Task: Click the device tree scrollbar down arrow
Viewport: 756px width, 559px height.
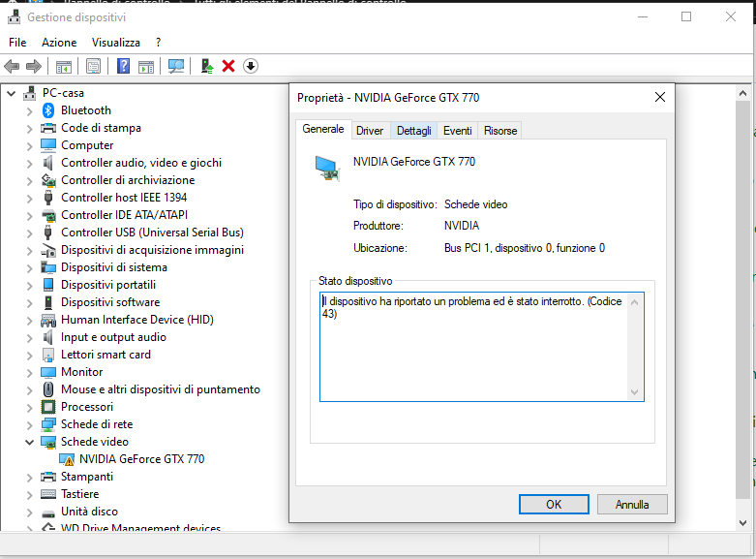Action: [743, 523]
